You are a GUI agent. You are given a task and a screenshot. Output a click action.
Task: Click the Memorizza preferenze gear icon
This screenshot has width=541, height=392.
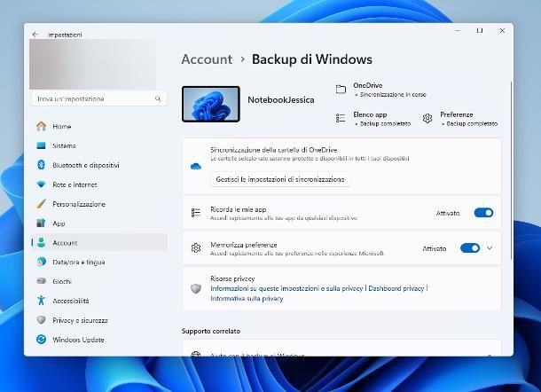pyautogui.click(x=196, y=248)
